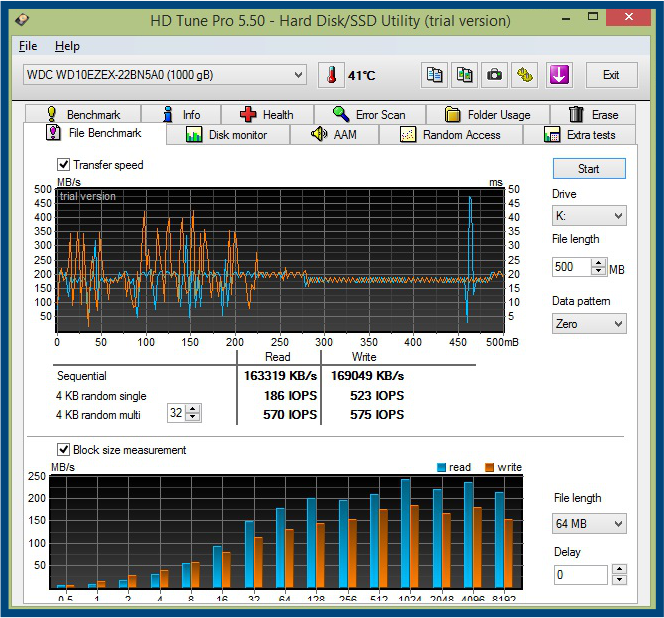
Task: Switch to the Random Access tab
Action: click(451, 135)
